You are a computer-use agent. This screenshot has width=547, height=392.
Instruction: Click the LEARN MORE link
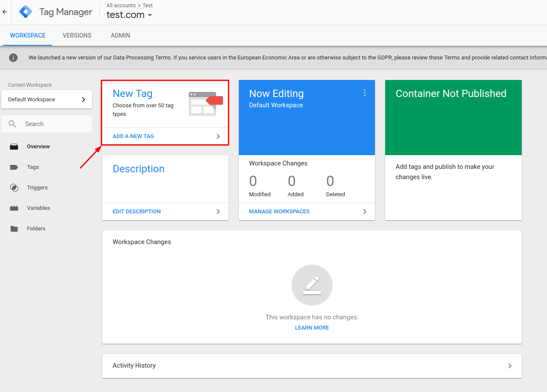click(312, 328)
